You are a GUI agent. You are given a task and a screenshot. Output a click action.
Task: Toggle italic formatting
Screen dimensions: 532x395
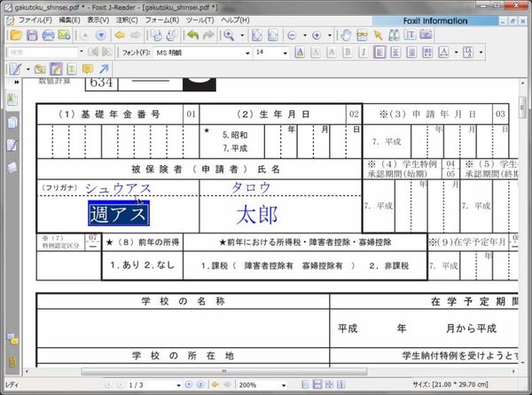click(364, 52)
